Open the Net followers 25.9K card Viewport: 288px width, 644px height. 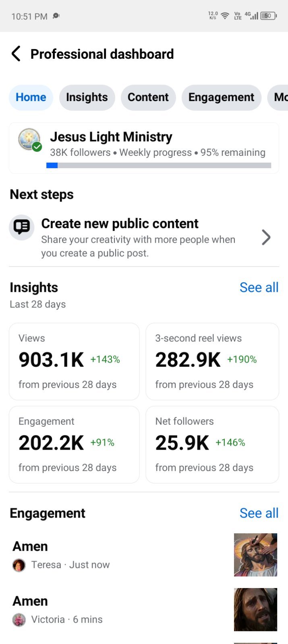[212, 444]
